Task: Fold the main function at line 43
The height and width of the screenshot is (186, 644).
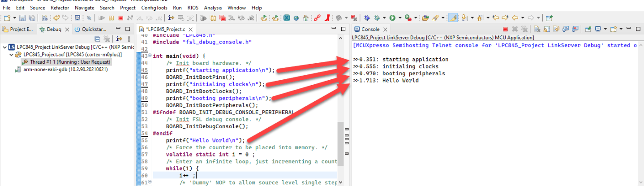Action: pyautogui.click(x=150, y=56)
